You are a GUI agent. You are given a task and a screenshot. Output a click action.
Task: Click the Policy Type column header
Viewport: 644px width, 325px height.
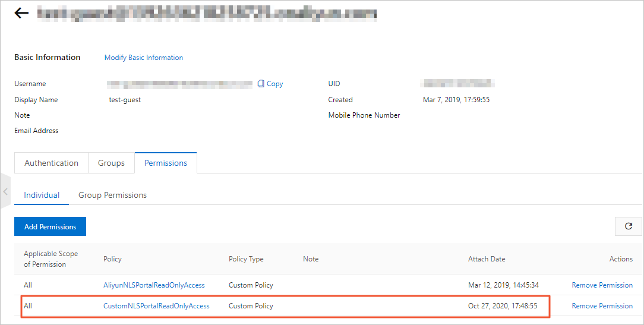point(246,259)
